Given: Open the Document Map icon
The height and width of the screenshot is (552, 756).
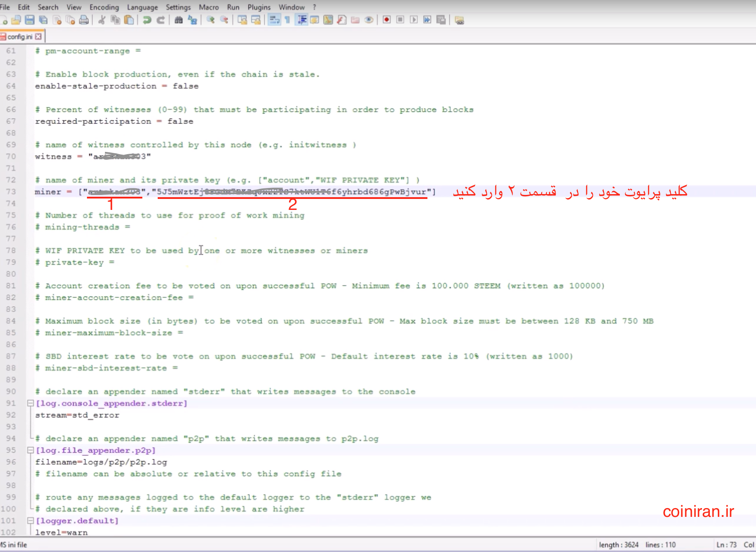Looking at the screenshot, I should 328,20.
